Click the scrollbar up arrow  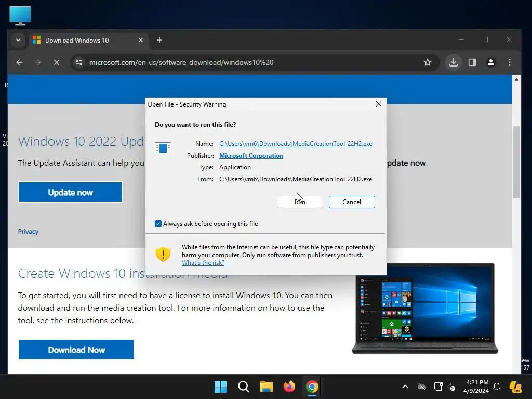point(516,79)
